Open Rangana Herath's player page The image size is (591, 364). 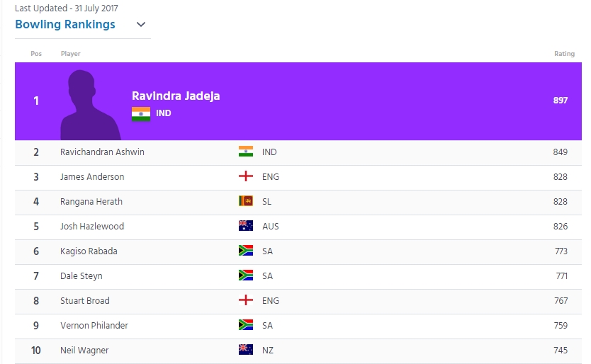coord(91,202)
